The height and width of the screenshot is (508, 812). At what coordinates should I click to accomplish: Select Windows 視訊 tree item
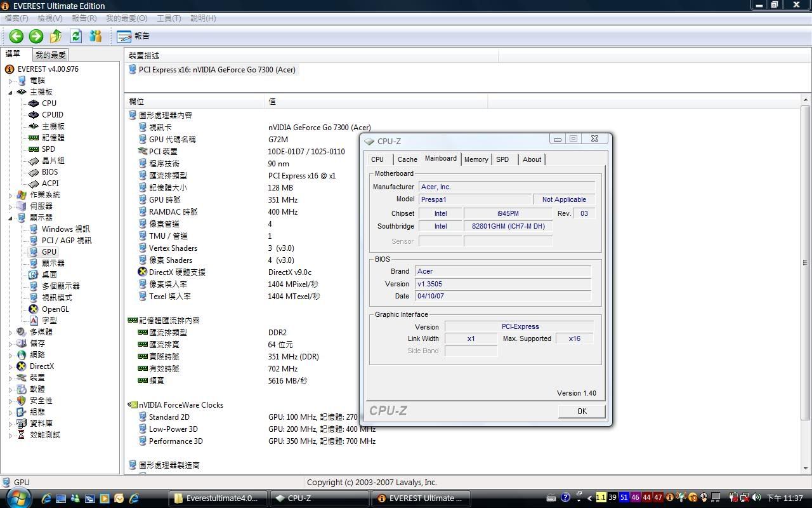[x=65, y=229]
